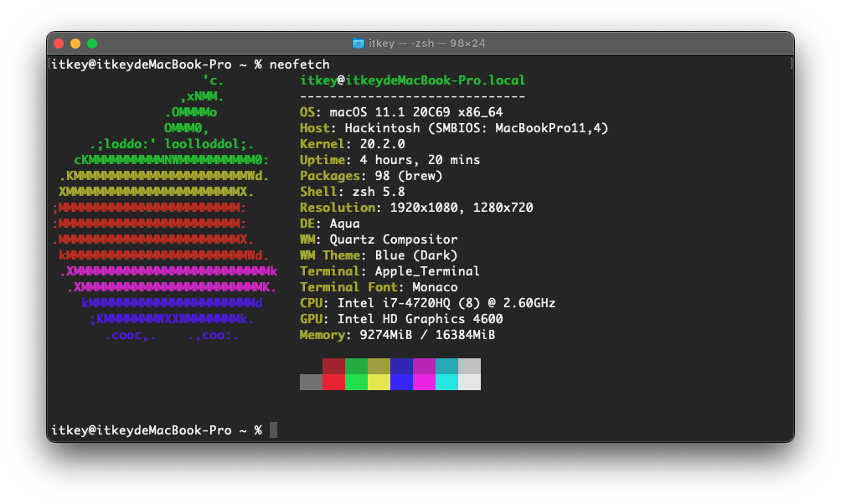The height and width of the screenshot is (504, 841).
Task: Click the bright red color block in bottom row
Action: [x=333, y=383]
